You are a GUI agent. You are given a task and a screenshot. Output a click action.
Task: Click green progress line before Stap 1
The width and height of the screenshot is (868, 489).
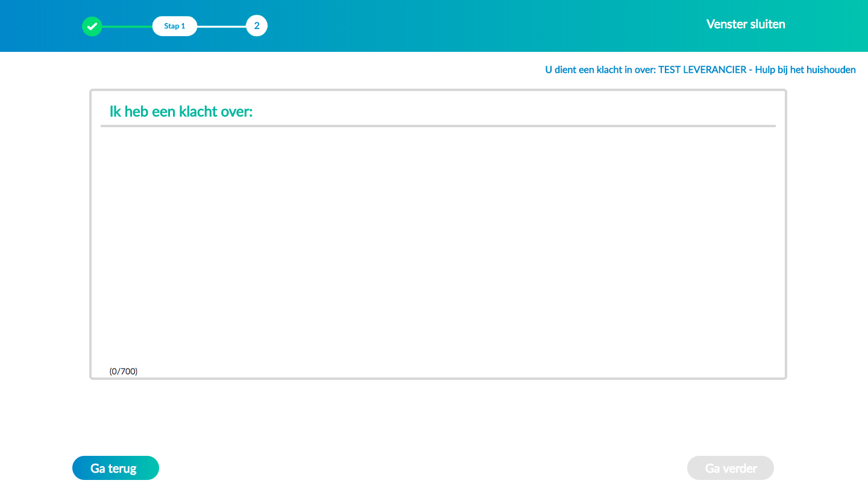[x=127, y=27]
